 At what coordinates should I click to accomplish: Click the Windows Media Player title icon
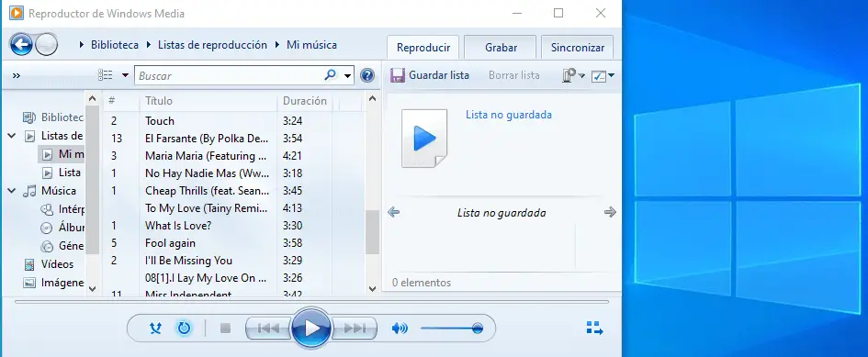pos(16,13)
